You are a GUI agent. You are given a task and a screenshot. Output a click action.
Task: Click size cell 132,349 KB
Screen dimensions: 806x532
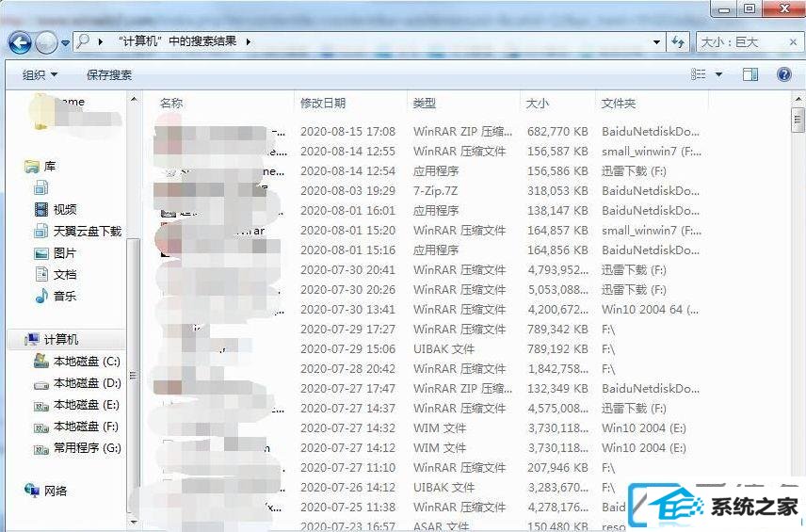pyautogui.click(x=557, y=389)
